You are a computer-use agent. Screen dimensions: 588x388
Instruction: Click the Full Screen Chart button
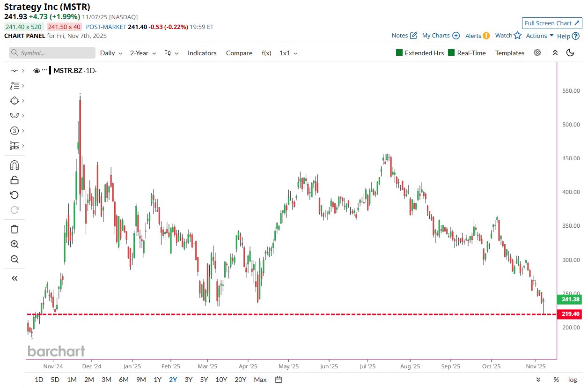point(552,23)
